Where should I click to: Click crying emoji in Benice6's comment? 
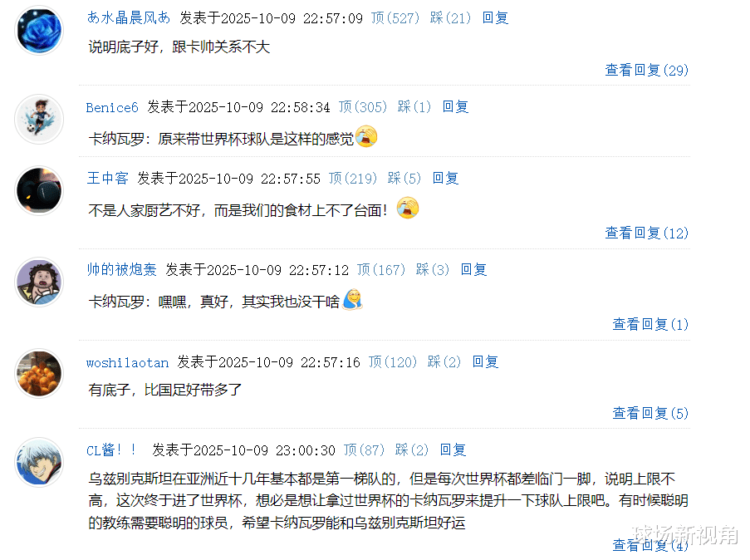coord(366,136)
